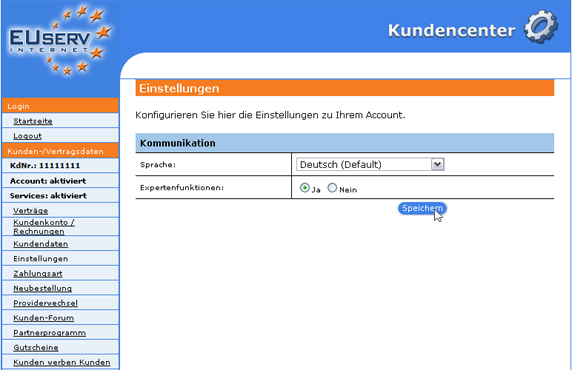Image resolution: width=572 pixels, height=370 pixels.
Task: Open Kundenkonto / Rechnungen link
Action: click(x=44, y=227)
